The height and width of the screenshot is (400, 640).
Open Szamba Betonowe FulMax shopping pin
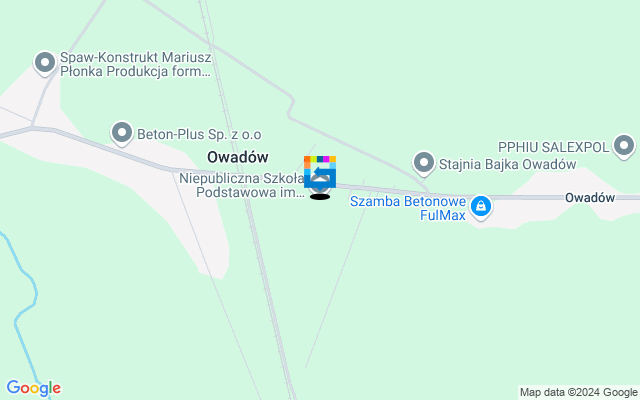pyautogui.click(x=481, y=207)
